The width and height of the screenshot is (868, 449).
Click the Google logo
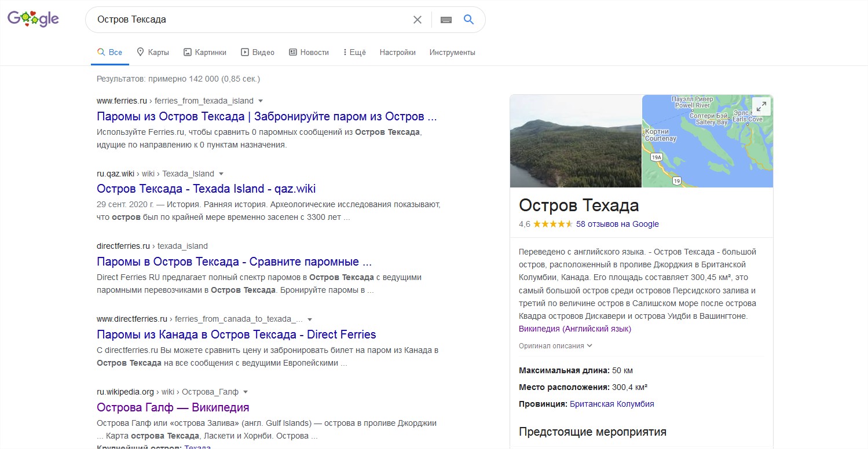33,19
